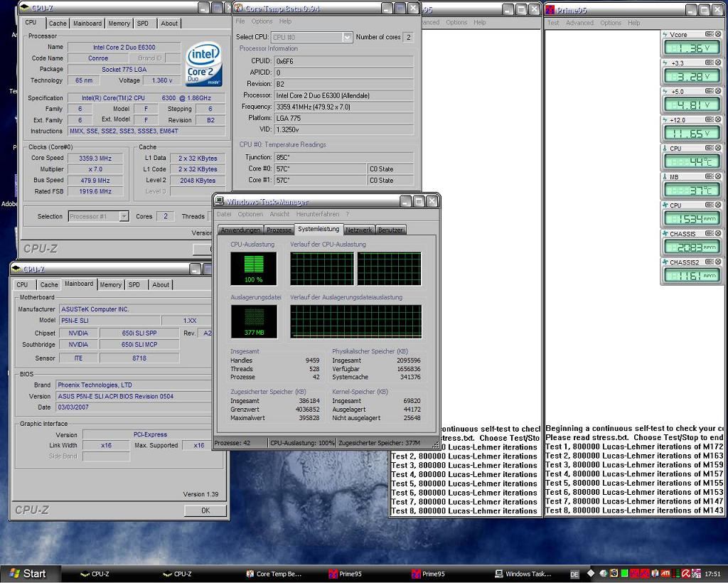Open the SPD tab in the CPU-Z mainboard window
728x583 pixels.
click(x=134, y=284)
